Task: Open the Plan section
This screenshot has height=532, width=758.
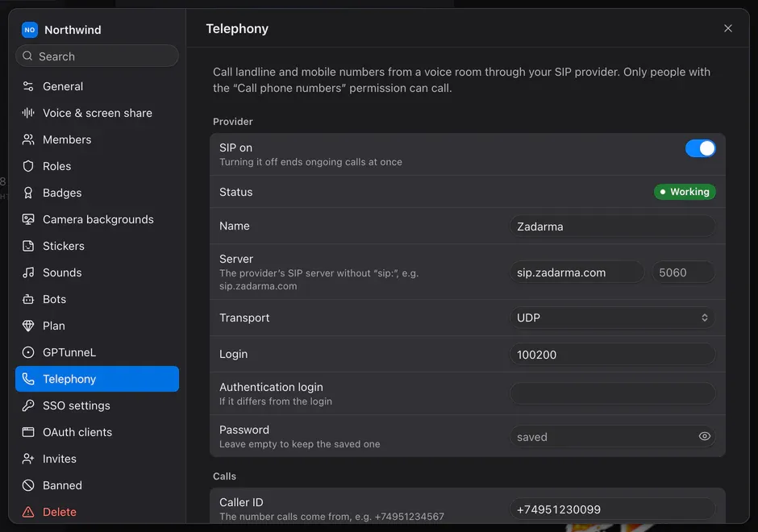Action: tap(97, 326)
